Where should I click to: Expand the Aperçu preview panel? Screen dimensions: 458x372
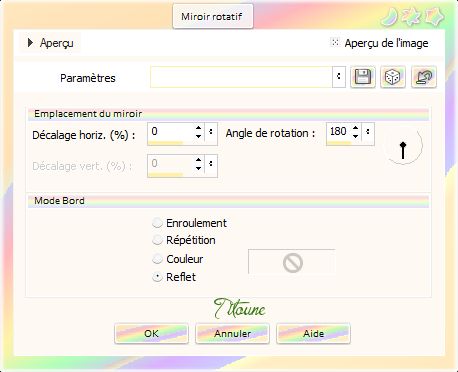[30, 43]
